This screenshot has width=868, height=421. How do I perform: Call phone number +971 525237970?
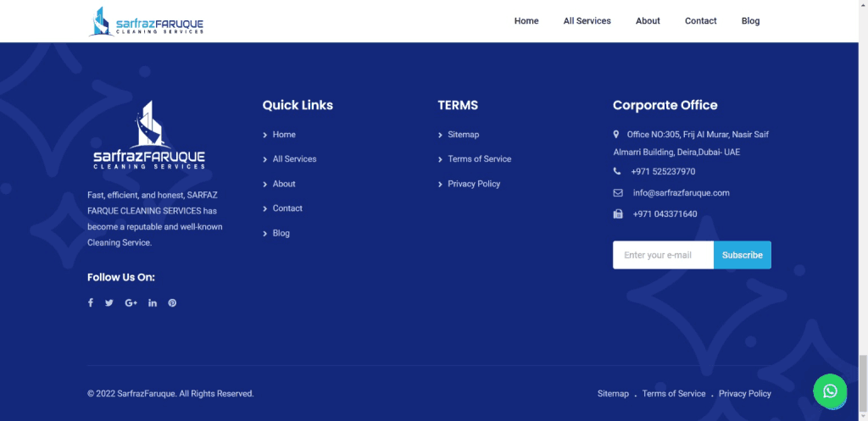663,171
